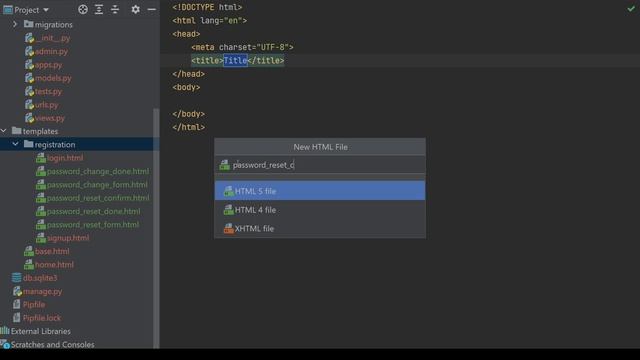
Task: Click Scratches and Consoles icon
Action: 5,344
